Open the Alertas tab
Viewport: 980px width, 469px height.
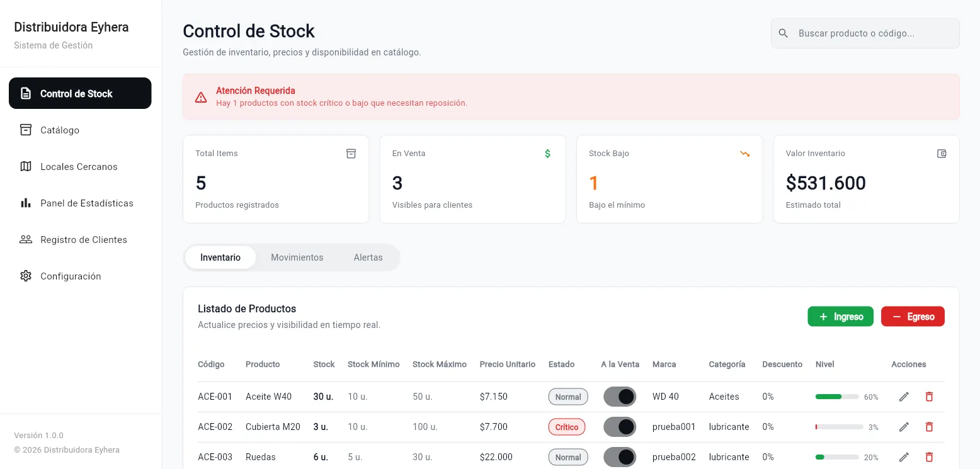coord(368,257)
